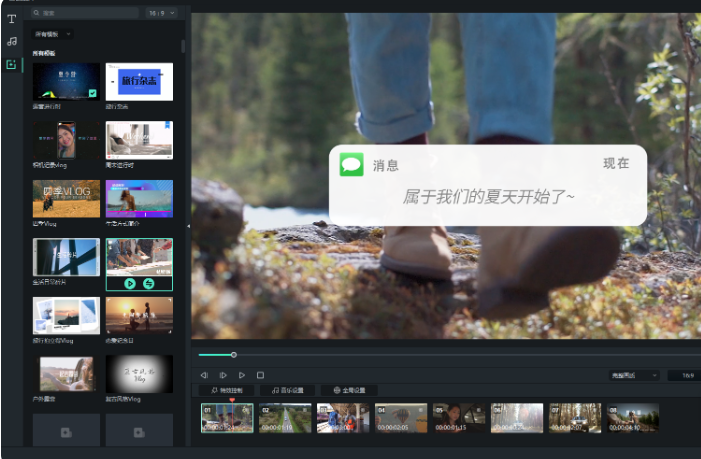Open the quality dropdown below the preview
Image resolution: width=701 pixels, height=459 pixels.
634,375
